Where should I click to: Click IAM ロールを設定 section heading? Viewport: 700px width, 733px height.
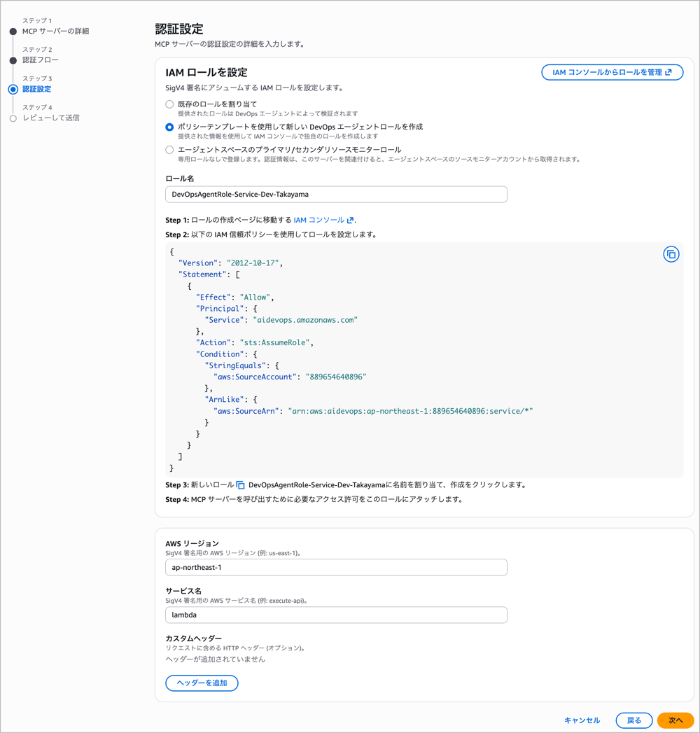pos(206,72)
